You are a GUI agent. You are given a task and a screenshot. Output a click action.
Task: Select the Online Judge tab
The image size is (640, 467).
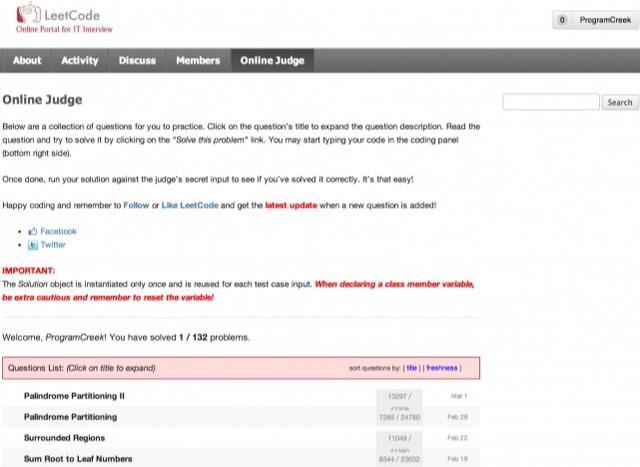(x=272, y=60)
